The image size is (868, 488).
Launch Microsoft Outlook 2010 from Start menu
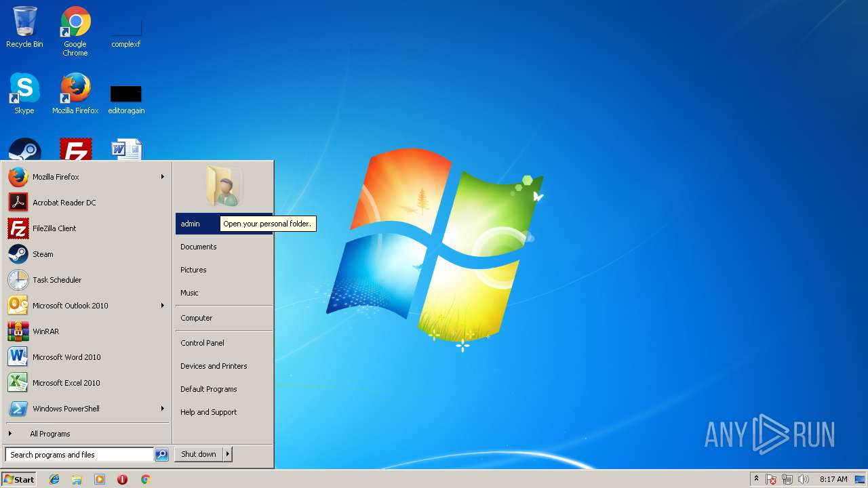coord(86,306)
